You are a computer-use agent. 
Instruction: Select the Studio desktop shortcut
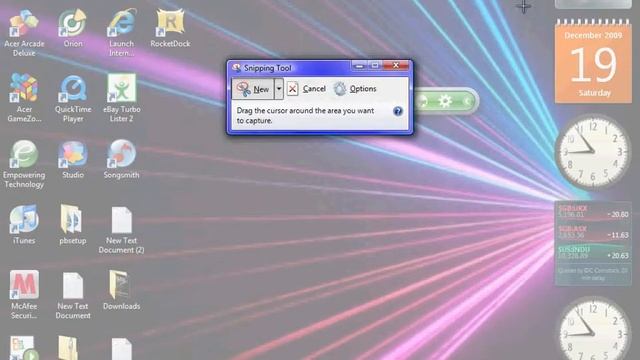click(x=73, y=160)
